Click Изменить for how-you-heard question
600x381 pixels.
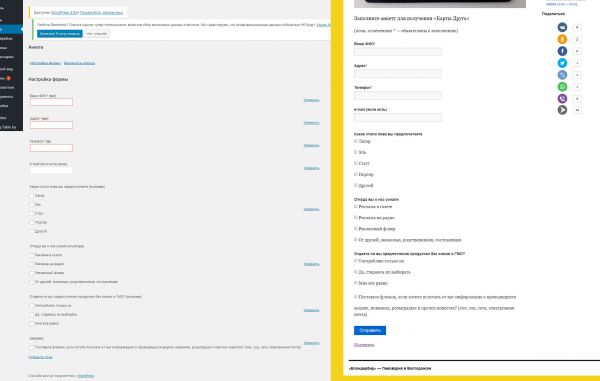[311, 264]
